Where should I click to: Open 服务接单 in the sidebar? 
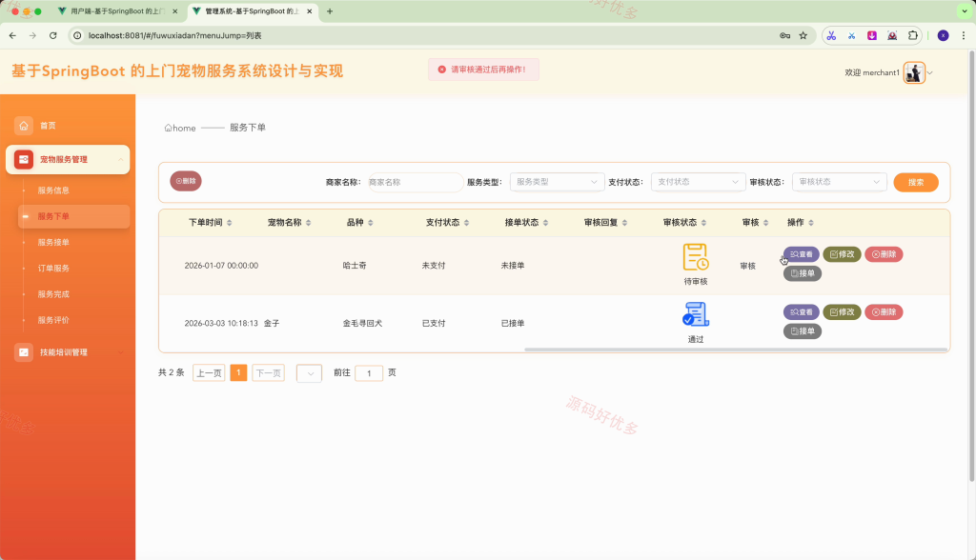point(53,242)
